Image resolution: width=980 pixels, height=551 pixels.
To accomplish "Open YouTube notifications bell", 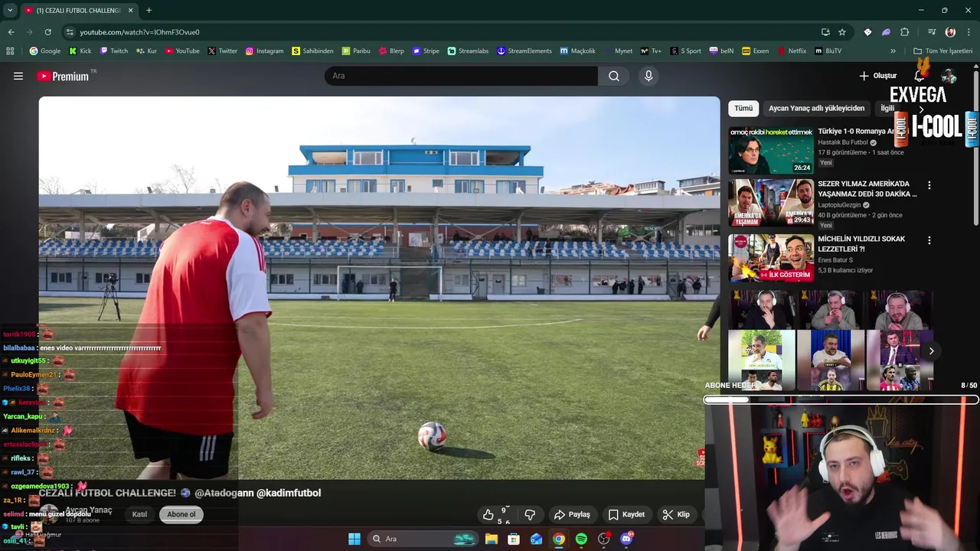I will point(920,75).
